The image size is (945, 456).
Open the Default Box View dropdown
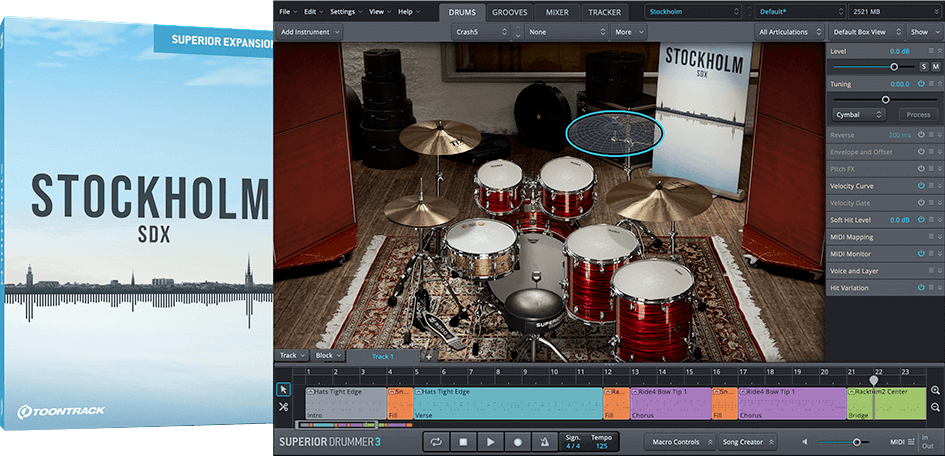867,32
